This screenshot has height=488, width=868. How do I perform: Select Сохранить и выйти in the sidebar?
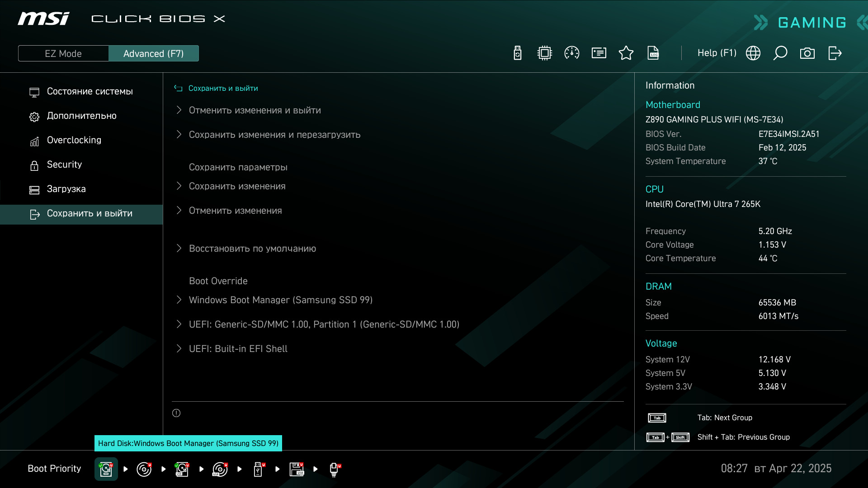click(x=81, y=214)
